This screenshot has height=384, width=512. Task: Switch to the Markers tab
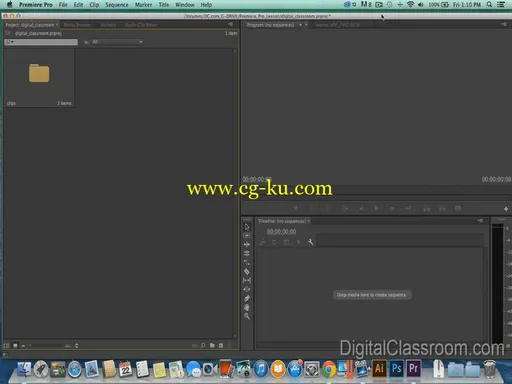(x=108, y=25)
